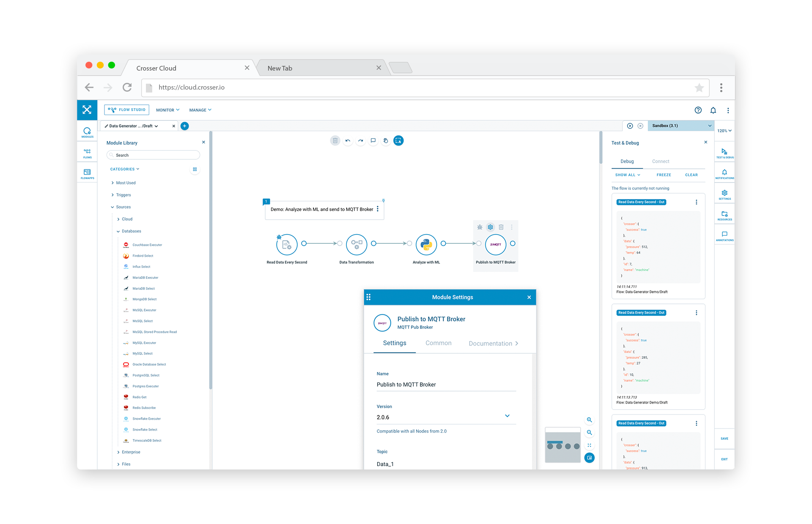Open the Settings tab in Module Settings
This screenshot has height=524, width=812.
coord(395,343)
